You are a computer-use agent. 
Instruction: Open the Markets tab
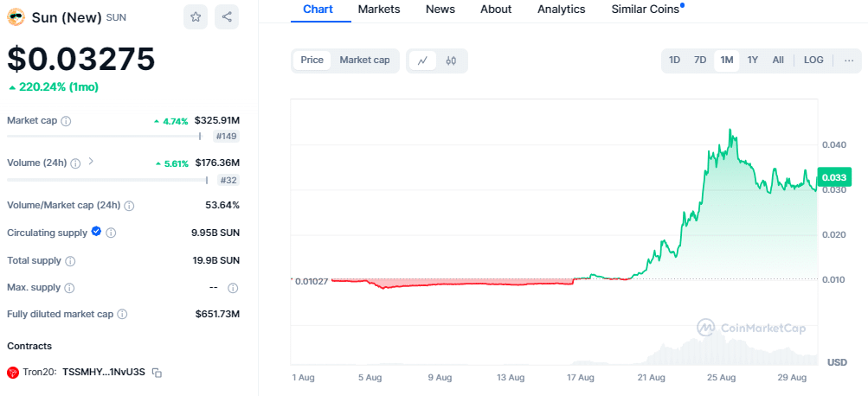tap(379, 10)
